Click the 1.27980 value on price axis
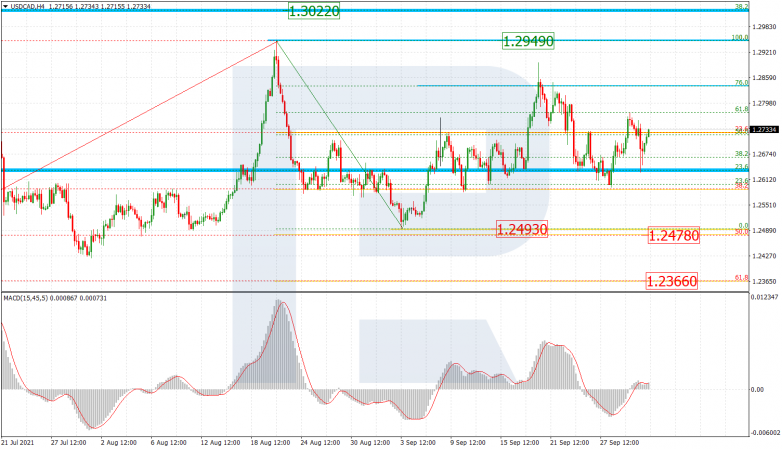 [x=766, y=103]
